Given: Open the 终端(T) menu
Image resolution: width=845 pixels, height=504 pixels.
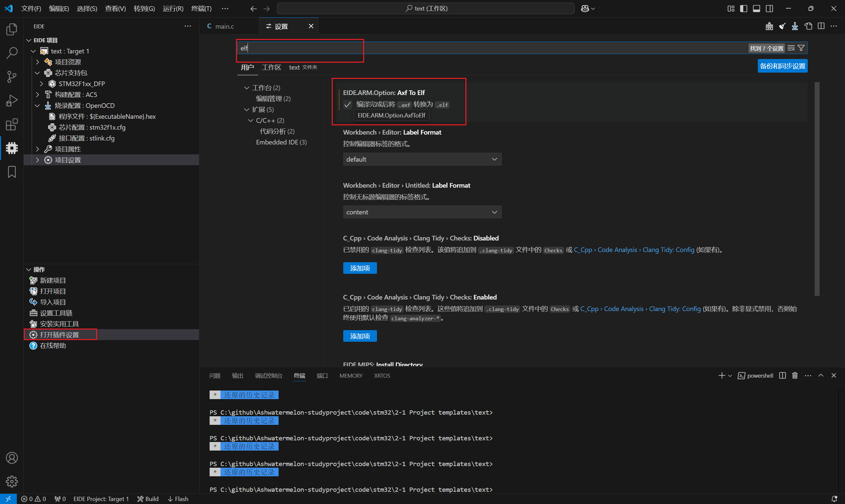Looking at the screenshot, I should click(x=201, y=9).
